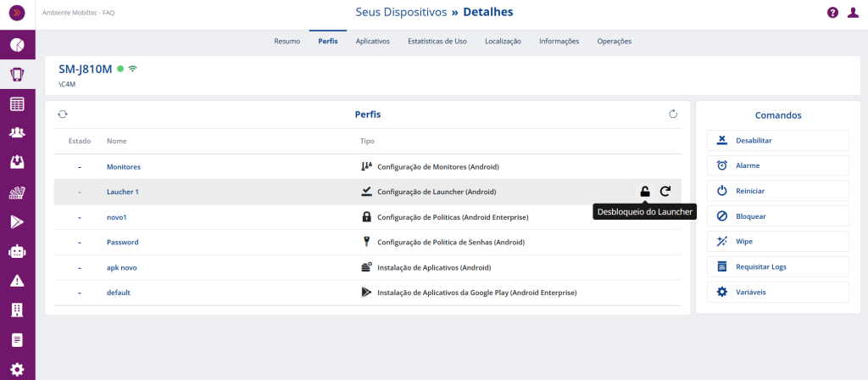The width and height of the screenshot is (868, 380).
Task: Open the warning triangle alerts icon
Action: (x=17, y=281)
